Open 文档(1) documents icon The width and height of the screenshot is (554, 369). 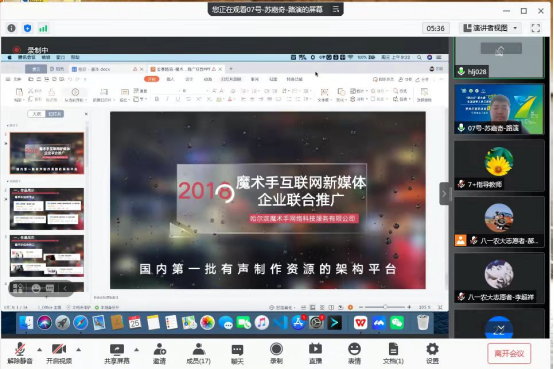pyautogui.click(x=393, y=353)
